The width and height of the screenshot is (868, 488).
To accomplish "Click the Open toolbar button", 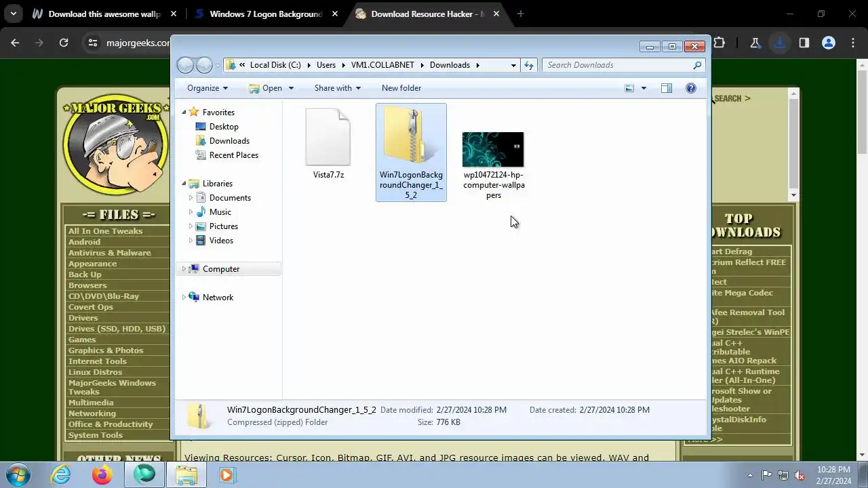I will 265,88.
